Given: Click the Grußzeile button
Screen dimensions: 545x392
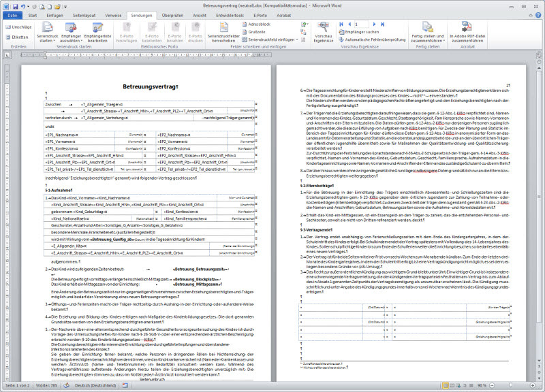Looking at the screenshot, I should click(x=253, y=32).
